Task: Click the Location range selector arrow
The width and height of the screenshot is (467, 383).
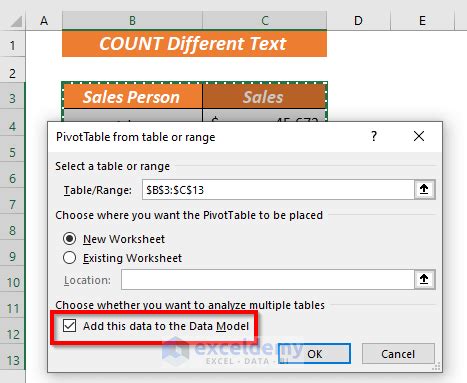Action: point(424,279)
